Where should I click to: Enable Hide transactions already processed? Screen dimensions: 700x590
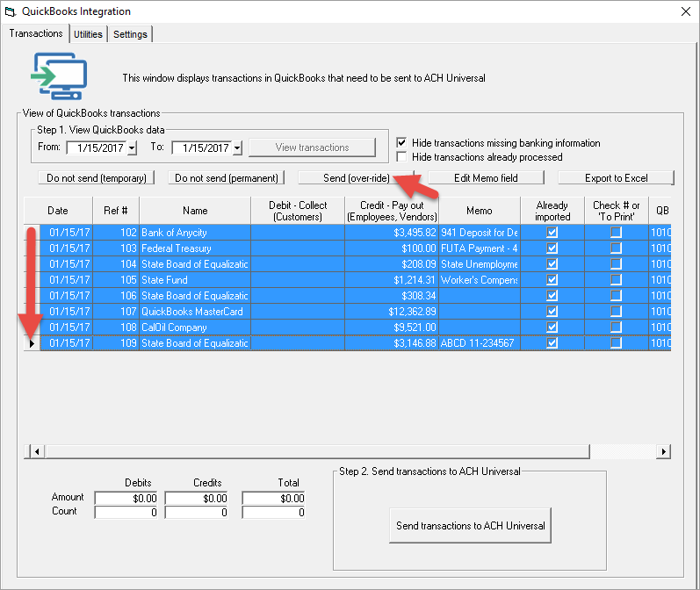[x=402, y=157]
